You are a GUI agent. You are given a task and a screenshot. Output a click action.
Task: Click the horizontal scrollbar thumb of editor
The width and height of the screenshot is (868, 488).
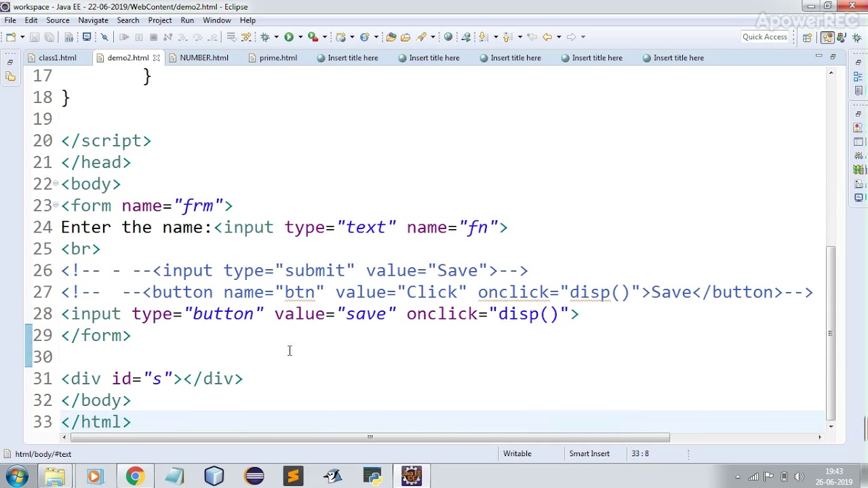click(370, 437)
